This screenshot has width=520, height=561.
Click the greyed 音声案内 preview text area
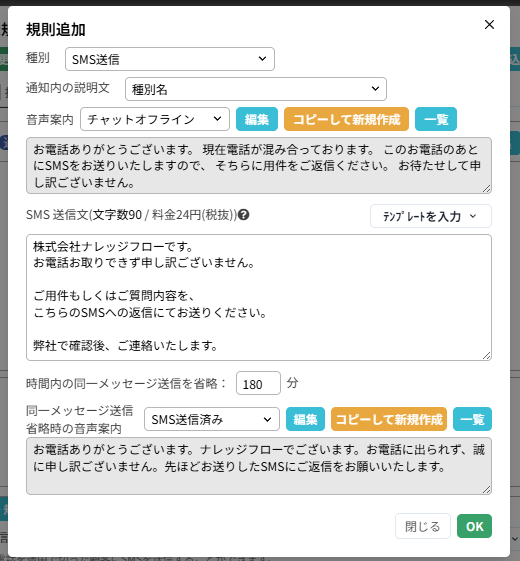point(259,166)
